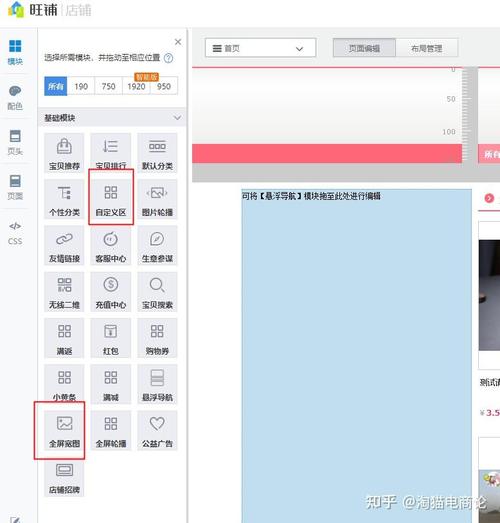
Task: Click the help question mark icon
Action: click(x=168, y=58)
